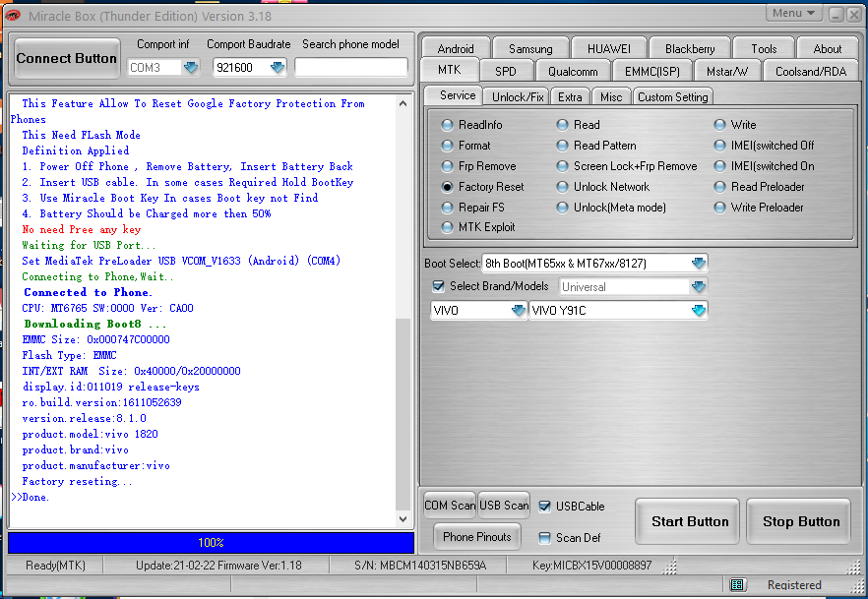Select the Write radio option

(719, 125)
